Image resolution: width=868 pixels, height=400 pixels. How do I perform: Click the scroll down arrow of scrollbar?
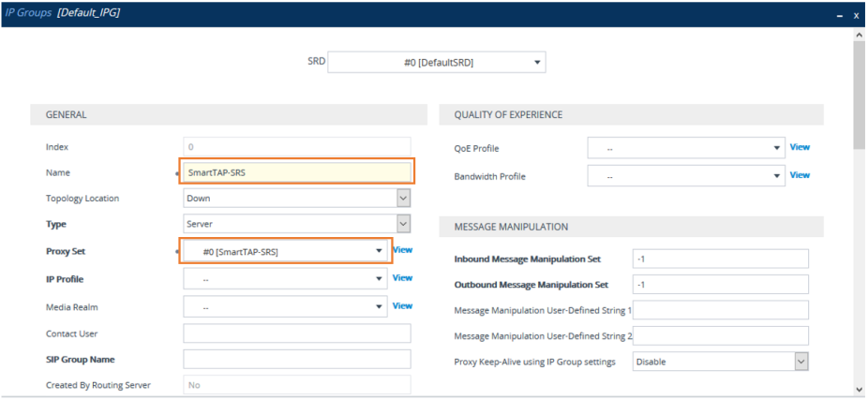(x=860, y=389)
